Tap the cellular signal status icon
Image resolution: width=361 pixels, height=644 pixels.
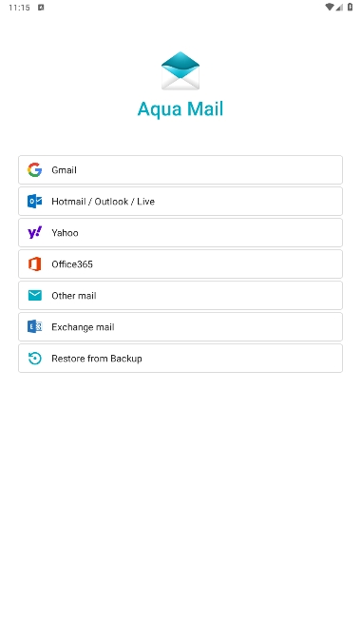339,7
